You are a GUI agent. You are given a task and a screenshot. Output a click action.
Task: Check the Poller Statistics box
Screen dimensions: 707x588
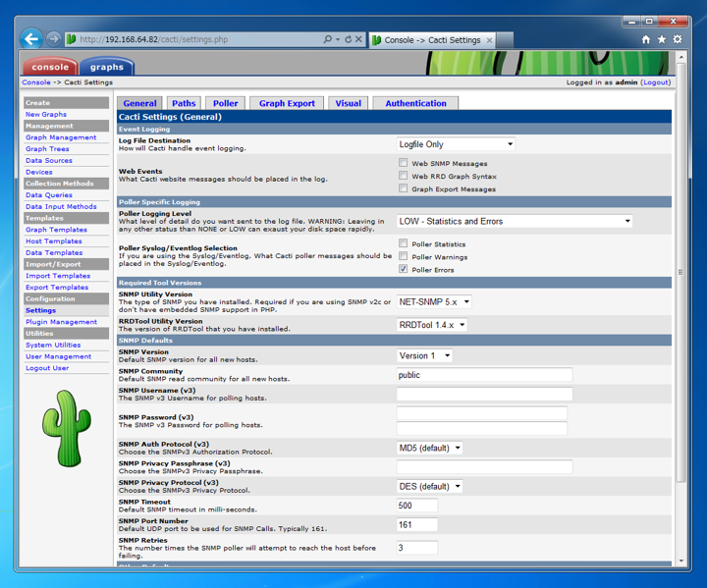404,243
